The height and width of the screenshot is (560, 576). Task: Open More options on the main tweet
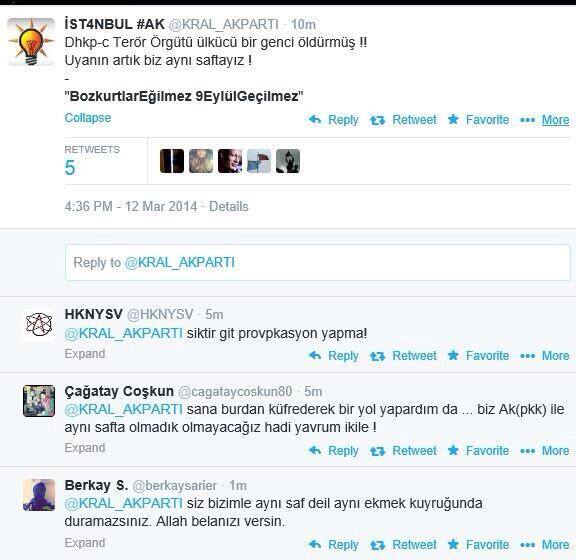[x=545, y=120]
